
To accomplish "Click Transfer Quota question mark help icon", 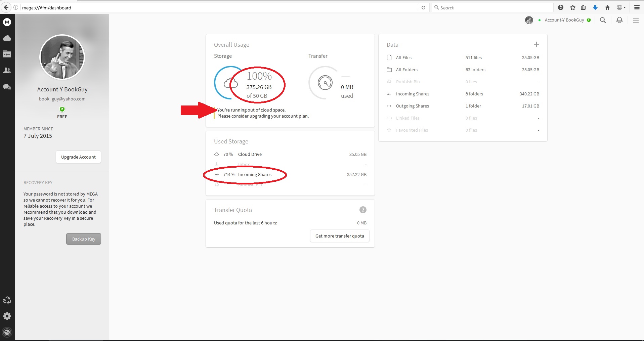I will [x=363, y=210].
